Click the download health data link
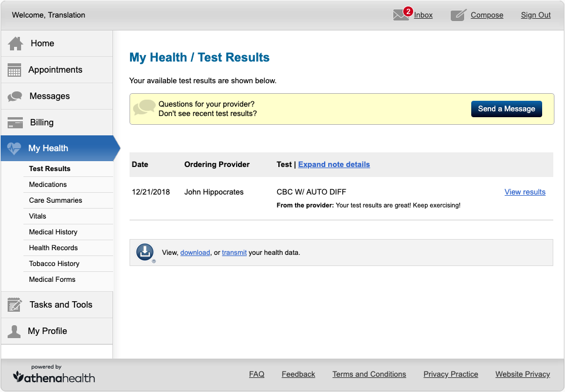Image resolution: width=565 pixels, height=392 pixels. coord(195,253)
